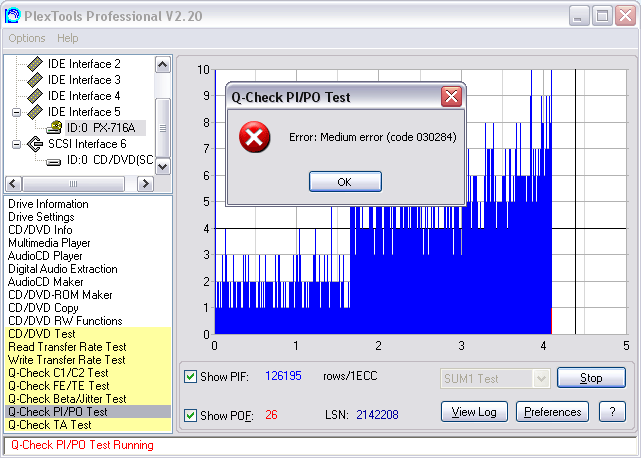Select Drive Information in function list
641x458 pixels.
click(48, 204)
